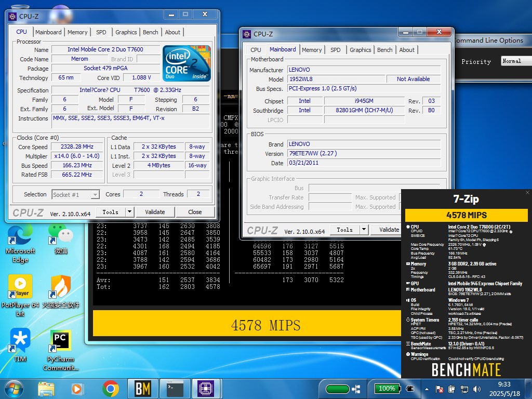
Task: Show hidden tray icons arrow
Action: 427,389
